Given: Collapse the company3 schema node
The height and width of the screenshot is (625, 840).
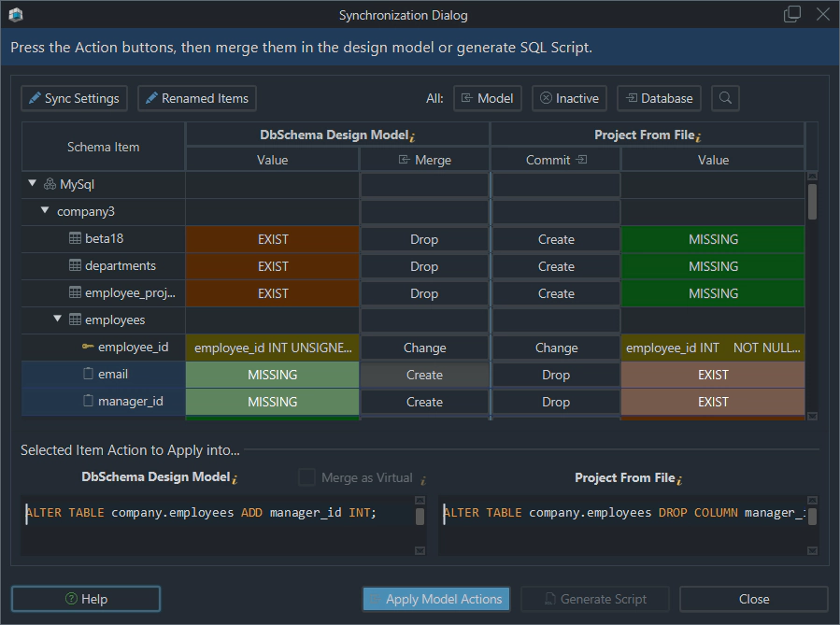Looking at the screenshot, I should 45,210.
